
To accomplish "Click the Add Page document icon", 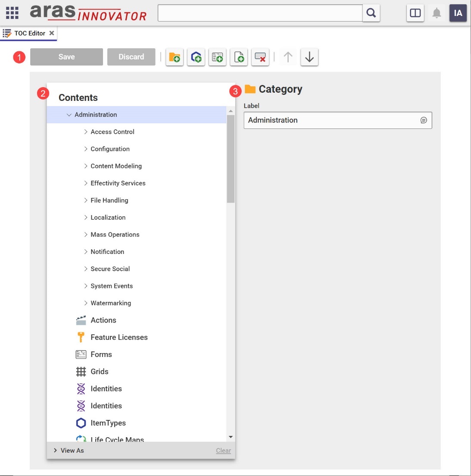I will tap(239, 57).
